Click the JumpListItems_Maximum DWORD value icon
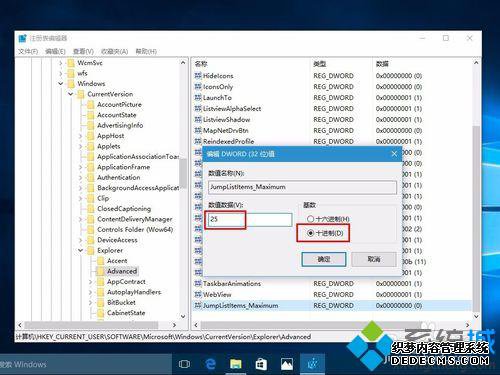 pos(198,305)
